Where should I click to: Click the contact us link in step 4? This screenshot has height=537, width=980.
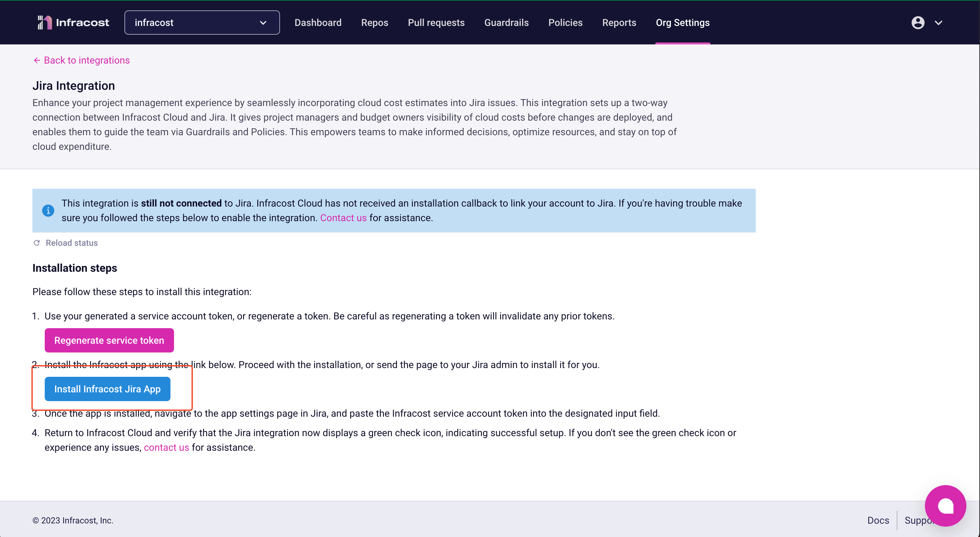click(x=167, y=447)
